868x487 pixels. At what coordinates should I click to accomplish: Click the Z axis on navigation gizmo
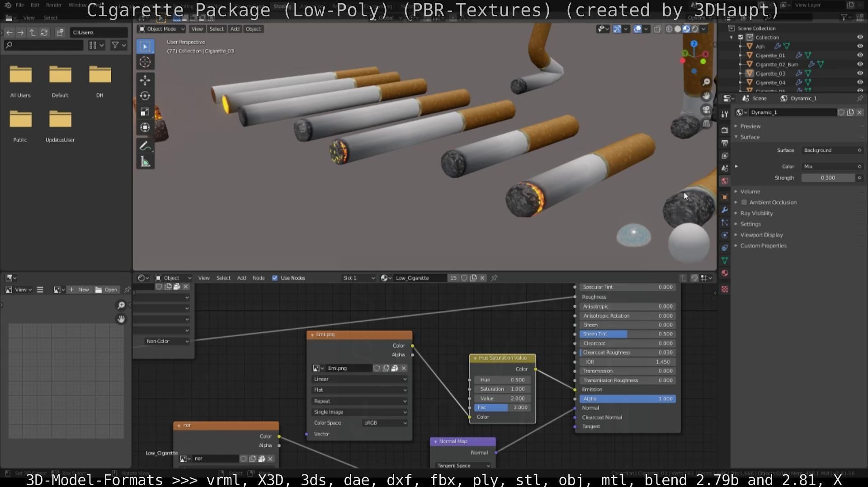coord(694,44)
